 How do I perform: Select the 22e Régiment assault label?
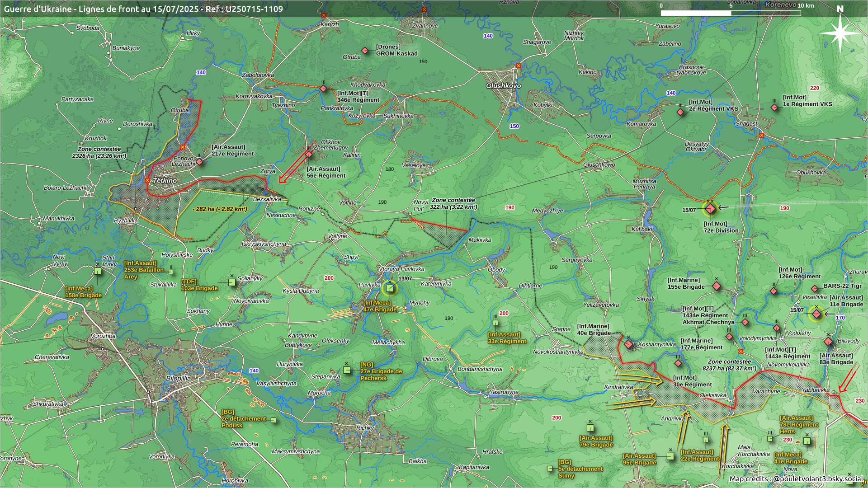click(x=700, y=455)
